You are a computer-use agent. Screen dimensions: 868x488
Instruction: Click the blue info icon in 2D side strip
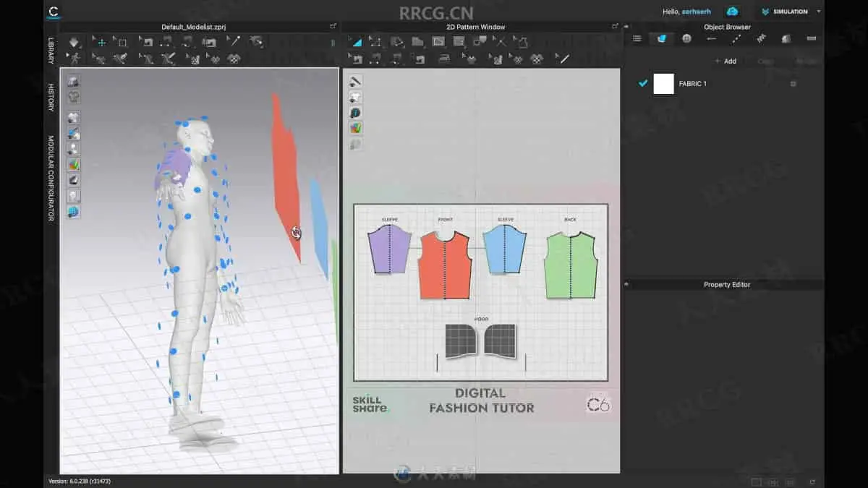[355, 113]
